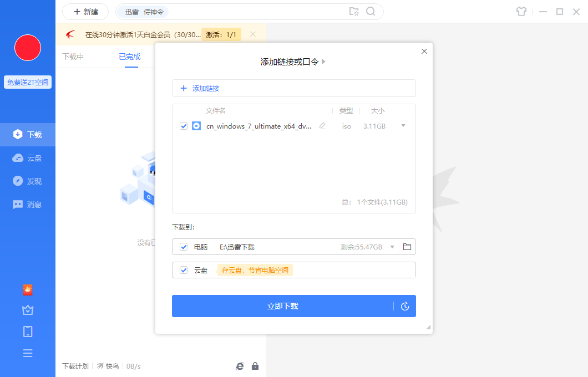
Task: Open the folder browser beside E:\迅雷下载
Action: click(407, 247)
